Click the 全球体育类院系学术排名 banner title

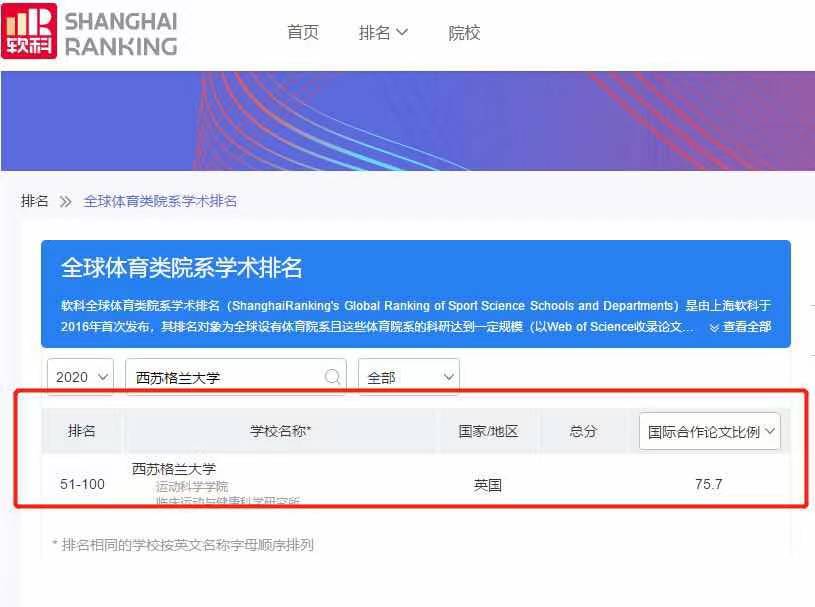(x=181, y=268)
